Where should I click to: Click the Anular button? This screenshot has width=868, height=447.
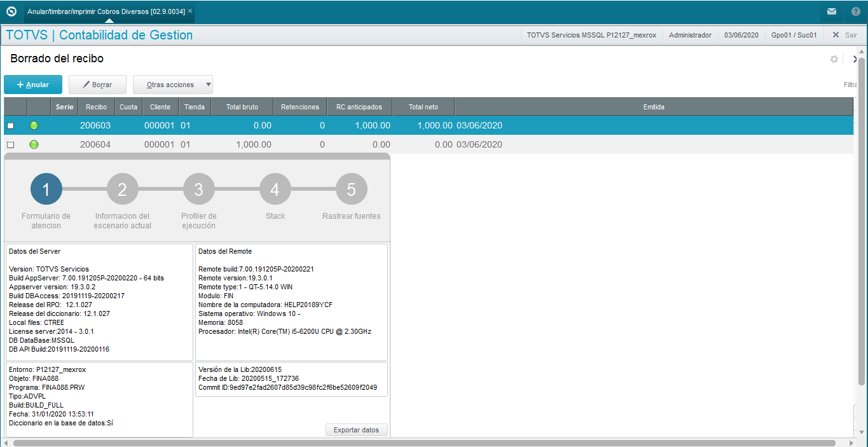(33, 85)
